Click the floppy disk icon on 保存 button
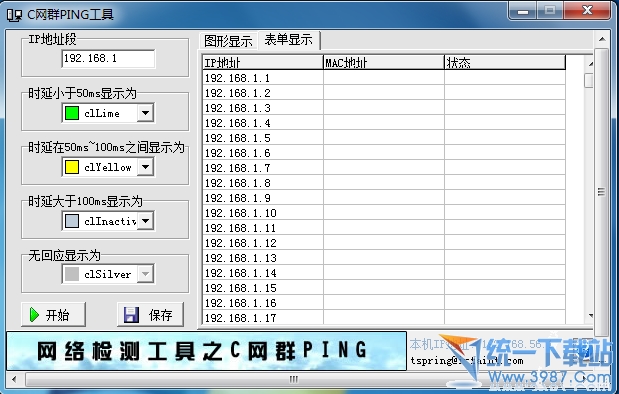The width and height of the screenshot is (619, 394). [131, 315]
